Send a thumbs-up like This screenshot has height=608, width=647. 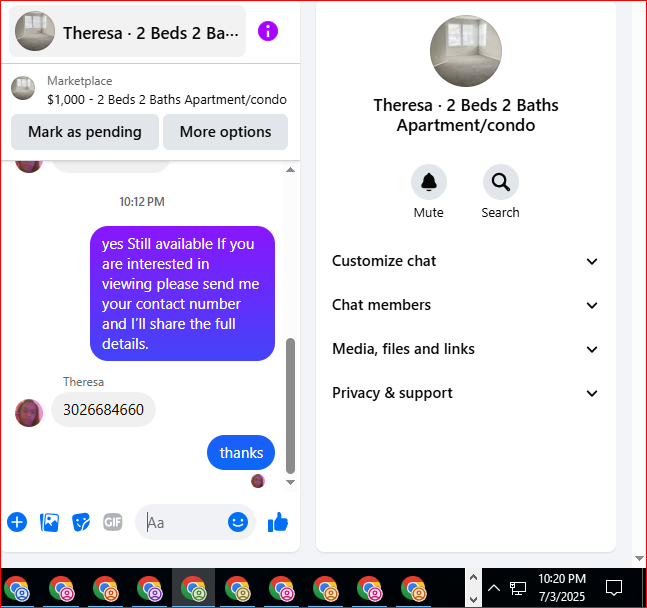278,522
